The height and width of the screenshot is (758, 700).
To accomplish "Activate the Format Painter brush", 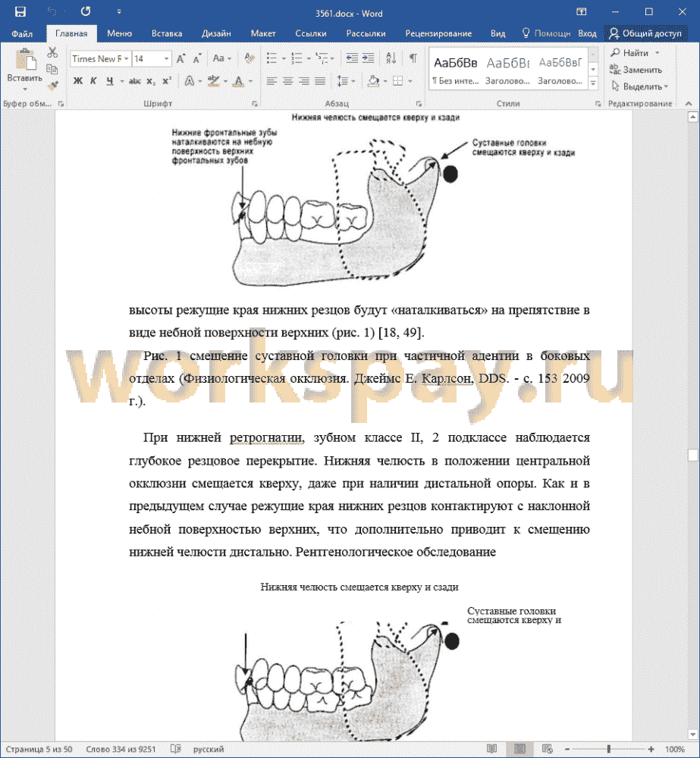I will click(52, 86).
